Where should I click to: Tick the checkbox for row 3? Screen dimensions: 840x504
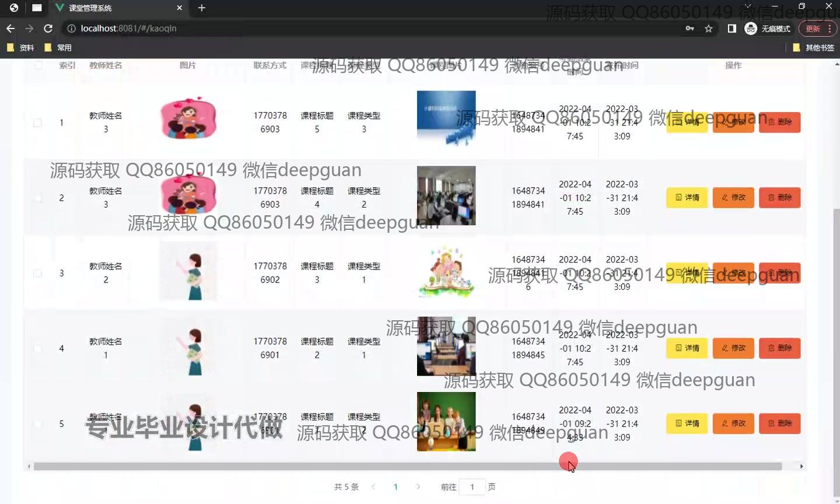[x=38, y=273]
